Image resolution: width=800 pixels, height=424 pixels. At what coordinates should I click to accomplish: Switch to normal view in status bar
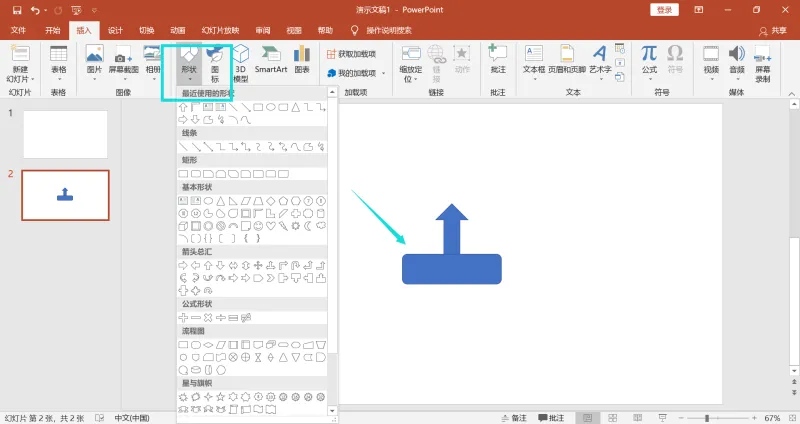coord(587,418)
